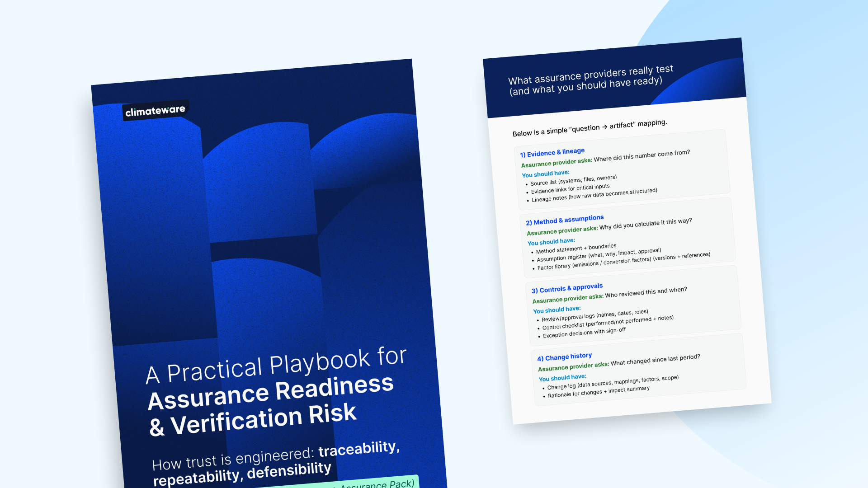
Task: Click 'Where did this number come from?' question
Action: coord(642,155)
